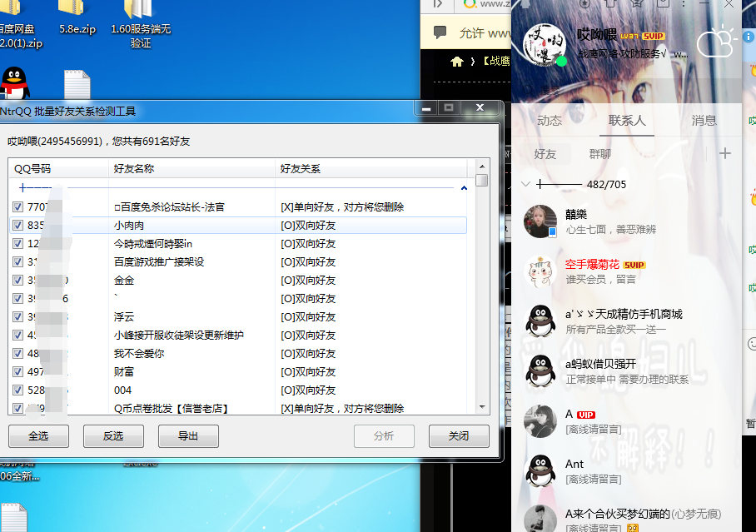Viewport: 756px width, 532px height.
Task: Open avatar of a蚂蚁借贝强开 contact
Action: pos(540,371)
